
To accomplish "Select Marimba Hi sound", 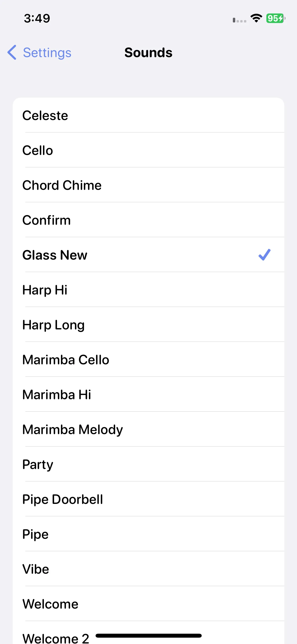I will [x=148, y=394].
